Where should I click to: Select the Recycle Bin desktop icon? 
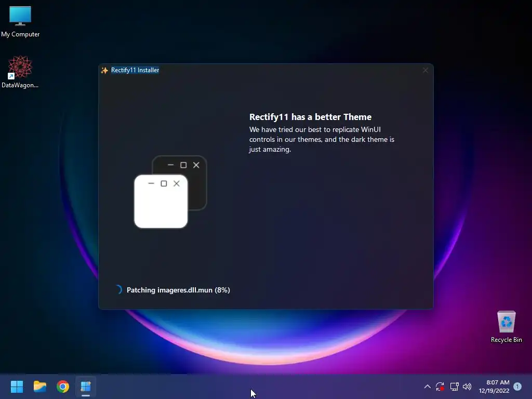[506, 327]
